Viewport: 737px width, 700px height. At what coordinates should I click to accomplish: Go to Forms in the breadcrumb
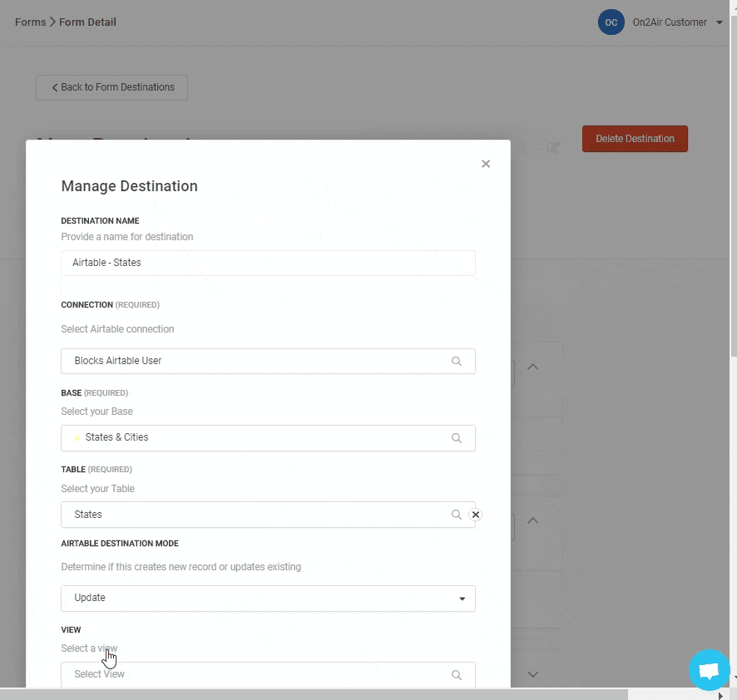click(30, 22)
